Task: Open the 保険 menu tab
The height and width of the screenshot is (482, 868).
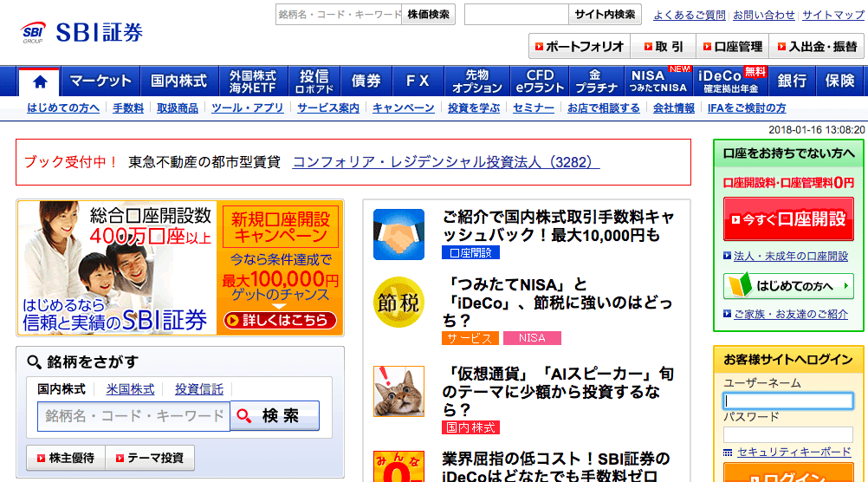Action: pyautogui.click(x=839, y=81)
